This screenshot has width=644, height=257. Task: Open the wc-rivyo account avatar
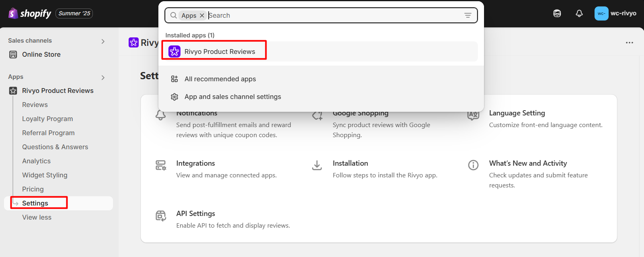pyautogui.click(x=601, y=13)
